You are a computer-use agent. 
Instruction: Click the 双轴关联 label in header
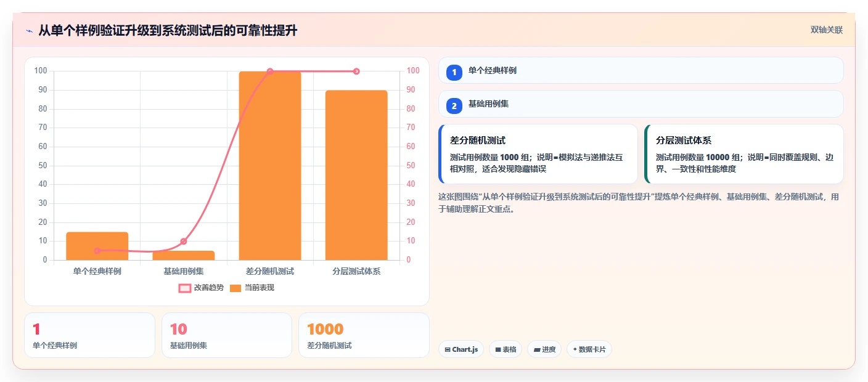826,30
